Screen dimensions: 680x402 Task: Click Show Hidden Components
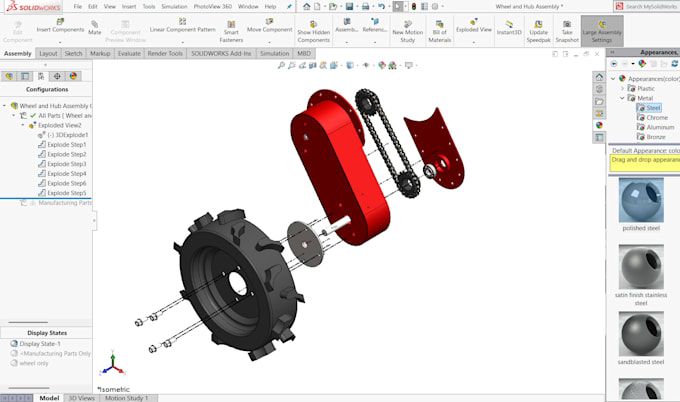click(x=314, y=32)
